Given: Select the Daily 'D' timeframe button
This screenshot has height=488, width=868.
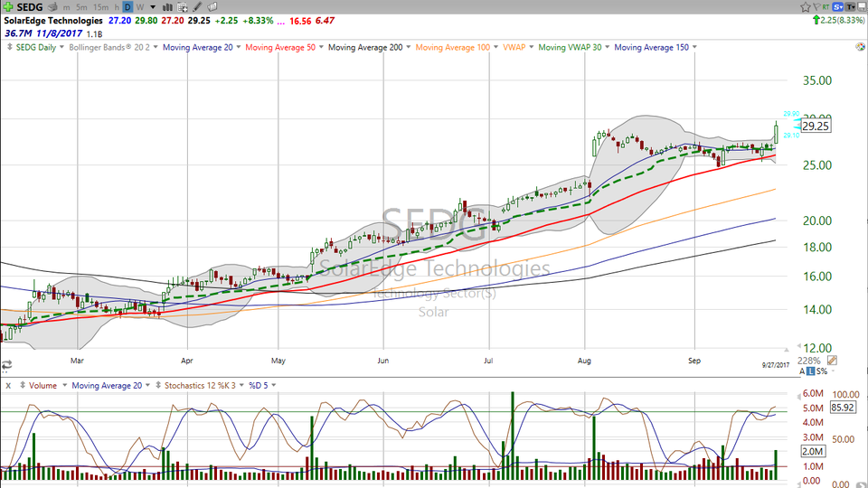Looking at the screenshot, I should point(127,7).
